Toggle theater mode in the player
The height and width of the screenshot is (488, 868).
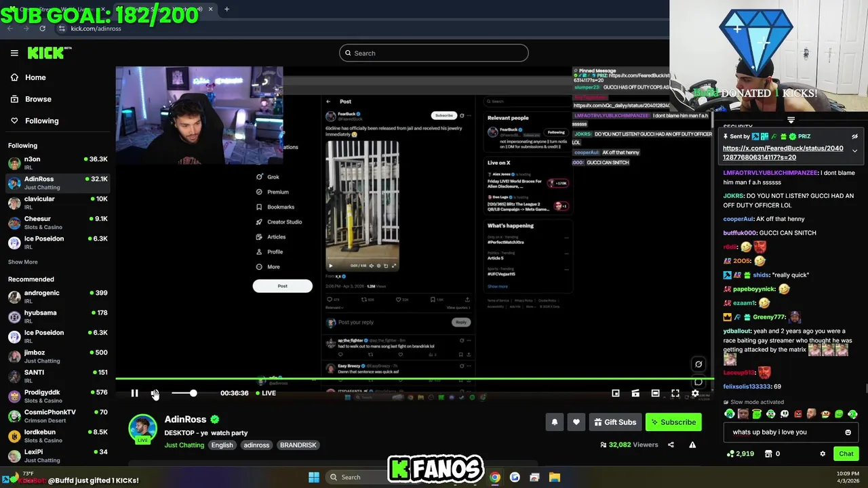coord(655,393)
